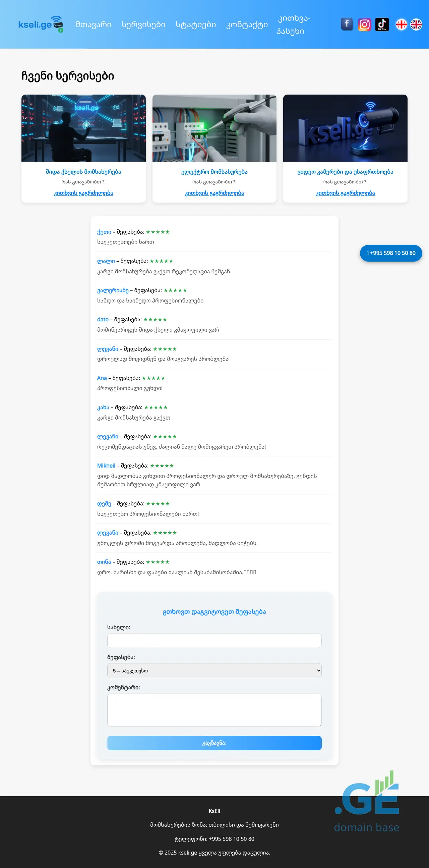The image size is (429, 868).
Task: Click the .GE domain base logo
Action: tap(367, 802)
